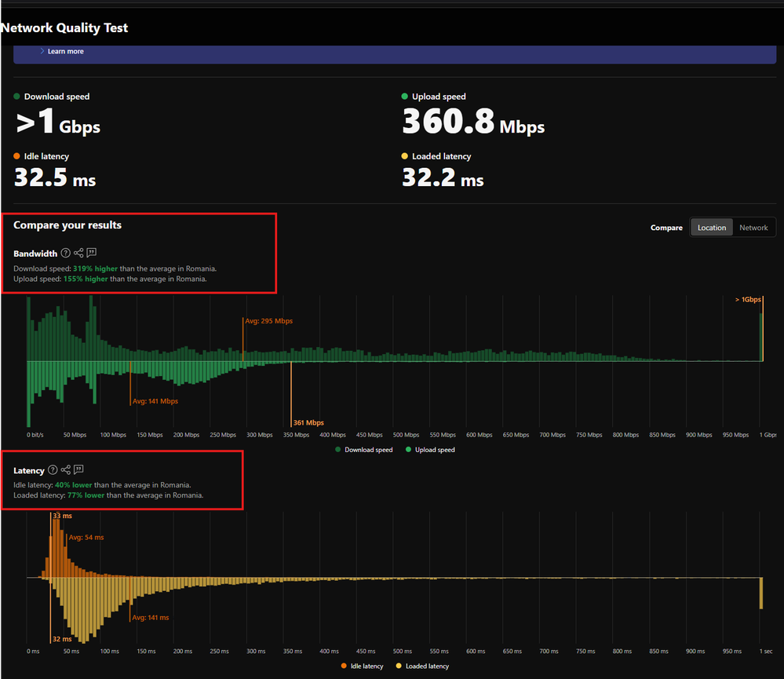Click the 360.8 Mbps upload value

click(473, 122)
